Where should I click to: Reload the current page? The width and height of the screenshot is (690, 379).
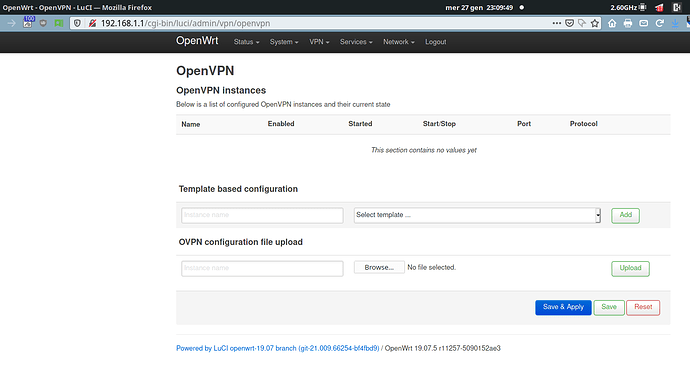(659, 23)
